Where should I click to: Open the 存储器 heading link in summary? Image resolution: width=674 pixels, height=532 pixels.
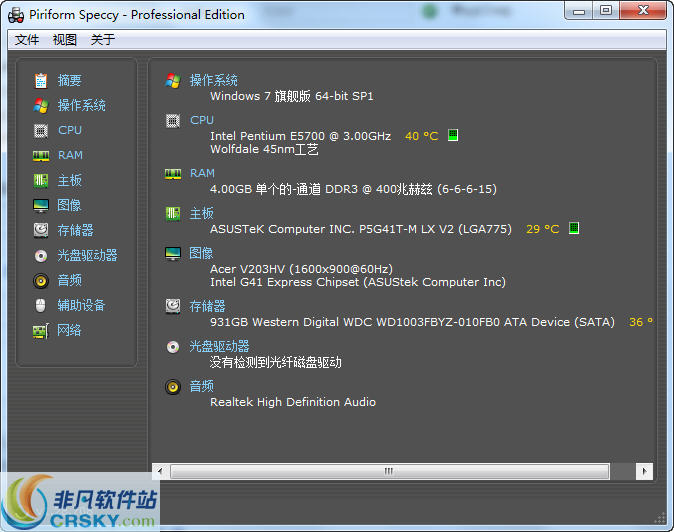208,306
